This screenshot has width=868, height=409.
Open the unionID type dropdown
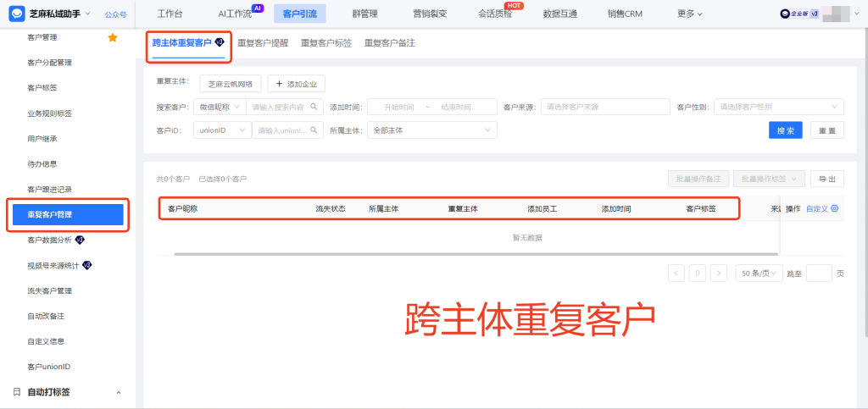click(x=222, y=130)
